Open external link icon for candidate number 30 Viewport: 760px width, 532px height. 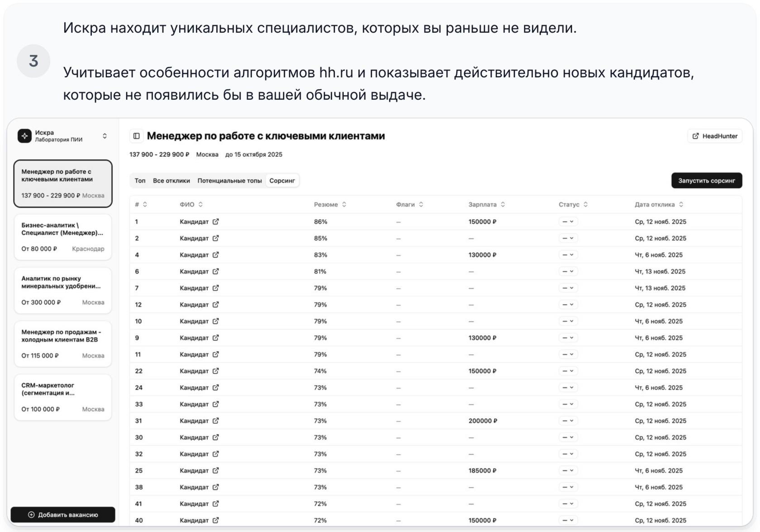pyautogui.click(x=216, y=438)
